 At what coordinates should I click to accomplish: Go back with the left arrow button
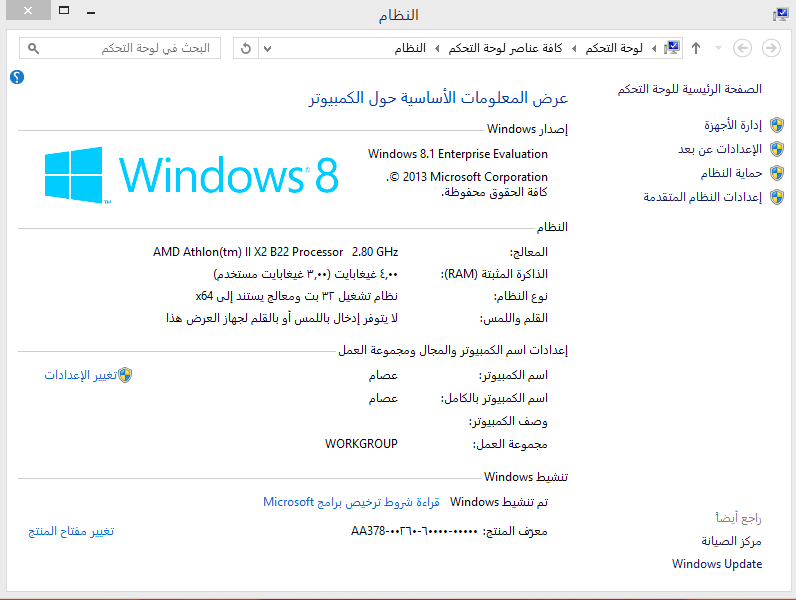[x=742, y=48]
